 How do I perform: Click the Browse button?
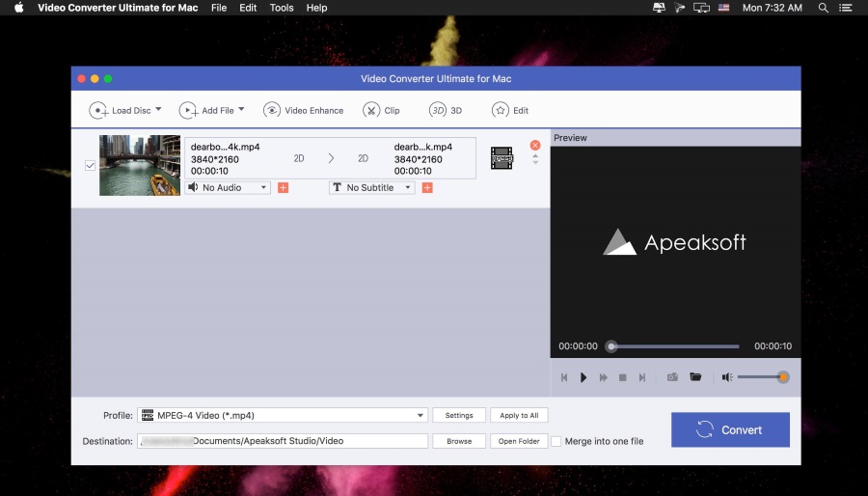point(459,441)
